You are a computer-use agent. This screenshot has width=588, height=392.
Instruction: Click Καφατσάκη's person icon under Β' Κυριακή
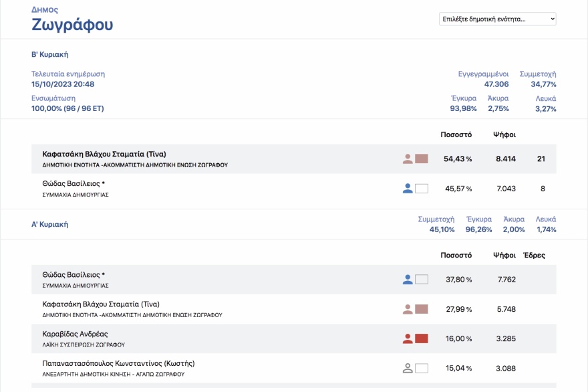pyautogui.click(x=408, y=159)
